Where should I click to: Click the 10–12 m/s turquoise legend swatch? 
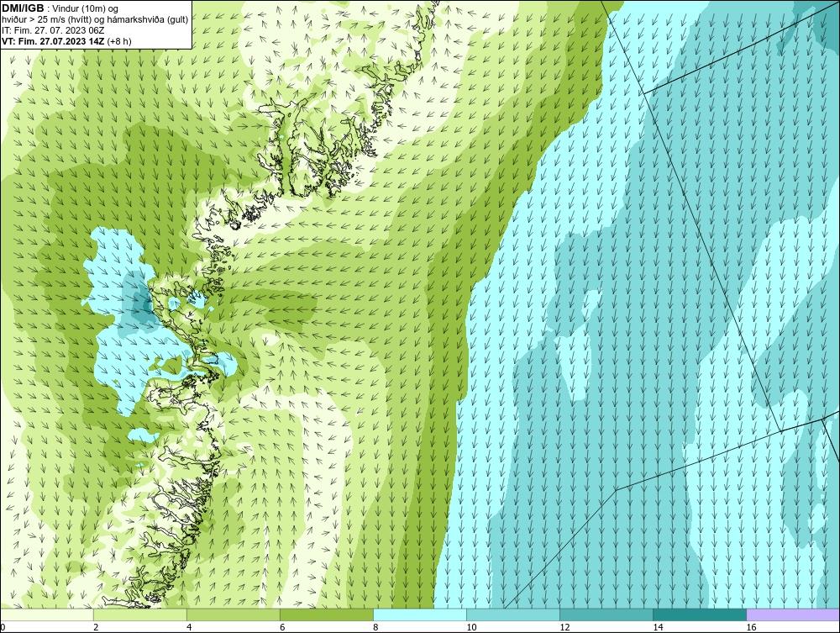[x=512, y=615]
